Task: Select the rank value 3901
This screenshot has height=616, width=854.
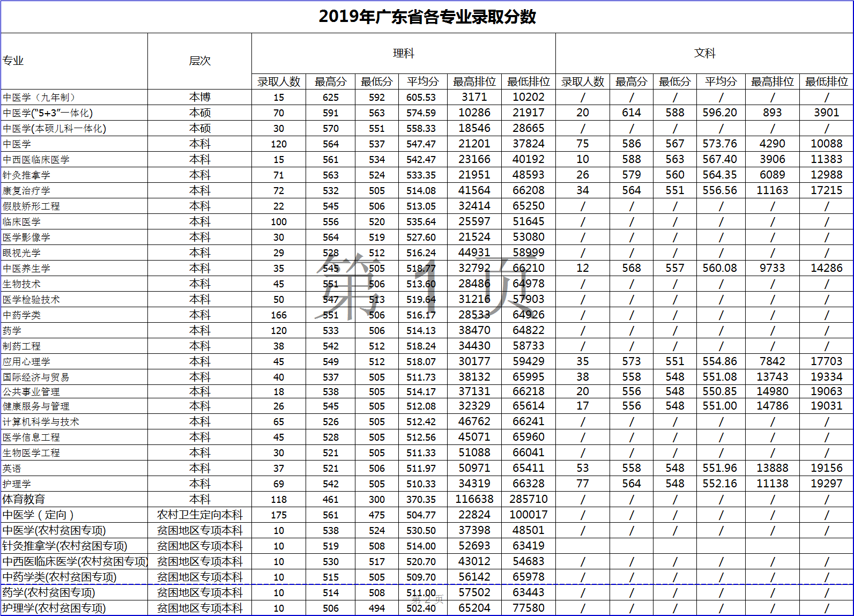Action: tap(827, 113)
